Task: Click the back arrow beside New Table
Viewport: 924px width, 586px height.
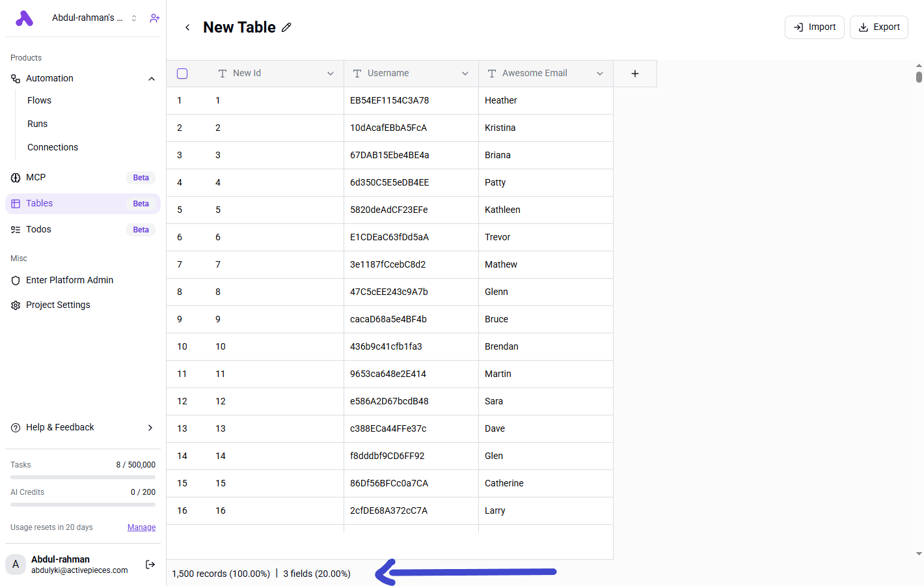Action: (187, 27)
